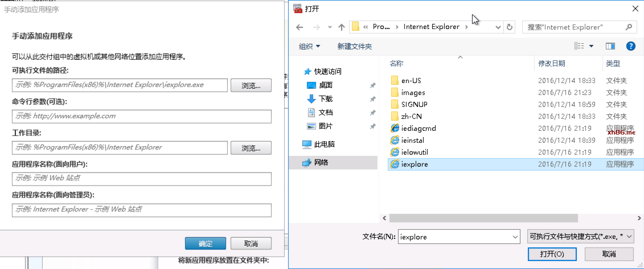Screen dimensions: 644x269
Task: Select 此电脑 in the navigation pane
Action: coord(324,144)
